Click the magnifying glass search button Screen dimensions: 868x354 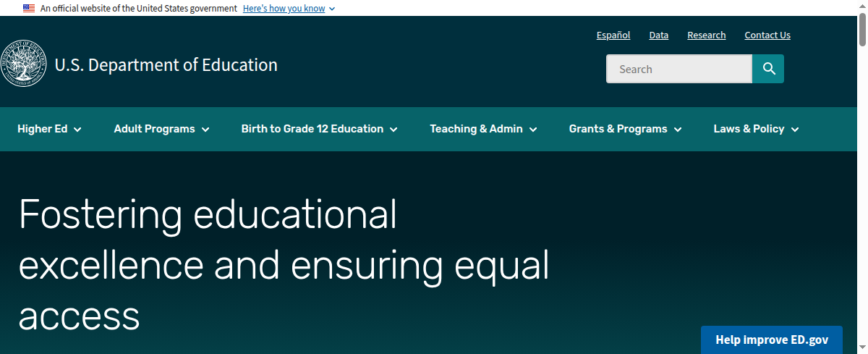pos(768,69)
